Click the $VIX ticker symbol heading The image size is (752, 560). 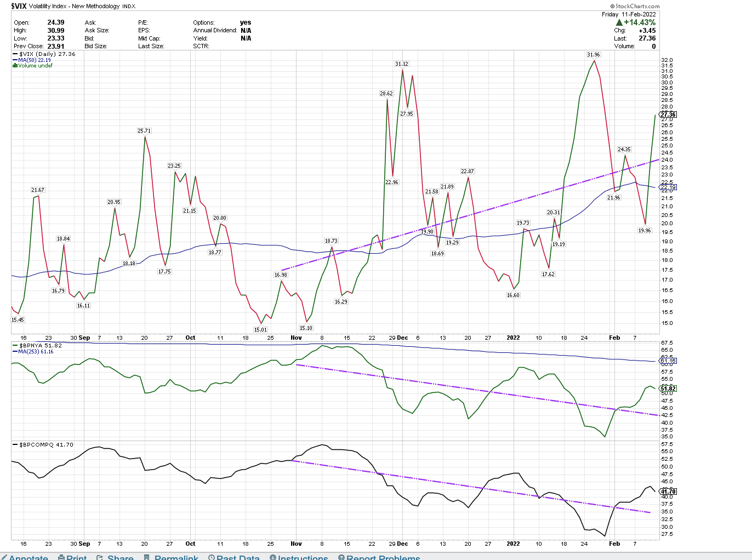pos(19,6)
